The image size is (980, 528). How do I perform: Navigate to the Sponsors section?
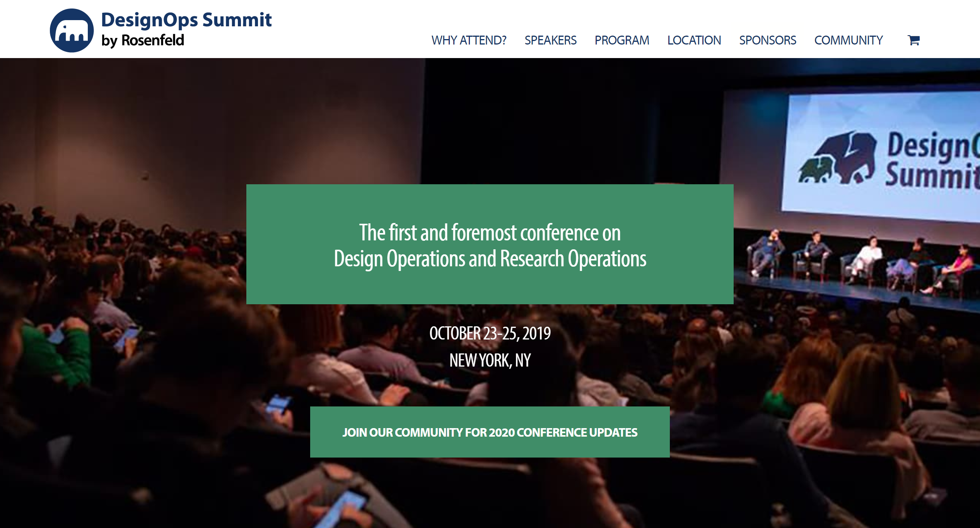coord(767,40)
